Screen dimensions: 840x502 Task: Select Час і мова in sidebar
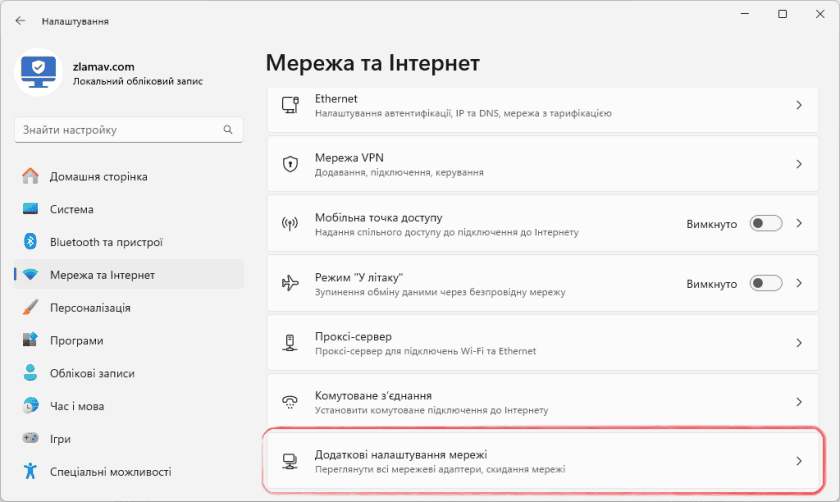(129, 406)
